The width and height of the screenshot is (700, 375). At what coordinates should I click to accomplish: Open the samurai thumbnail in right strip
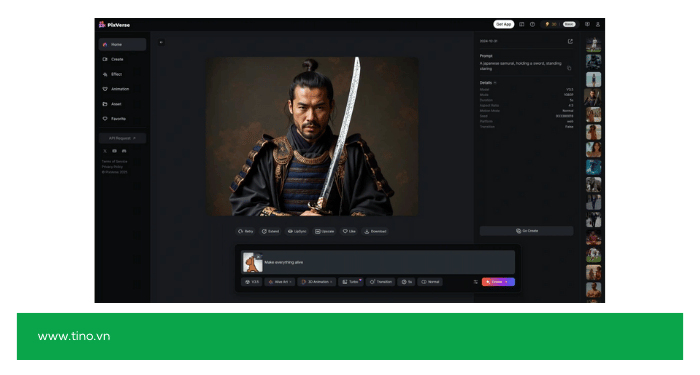pyautogui.click(x=593, y=97)
